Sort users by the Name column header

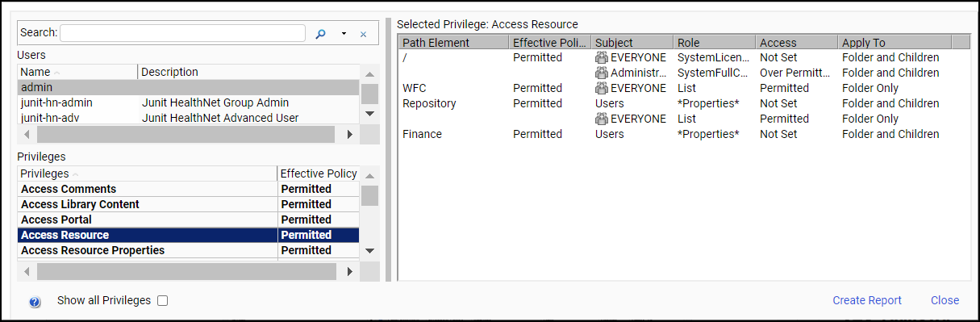tap(77, 72)
